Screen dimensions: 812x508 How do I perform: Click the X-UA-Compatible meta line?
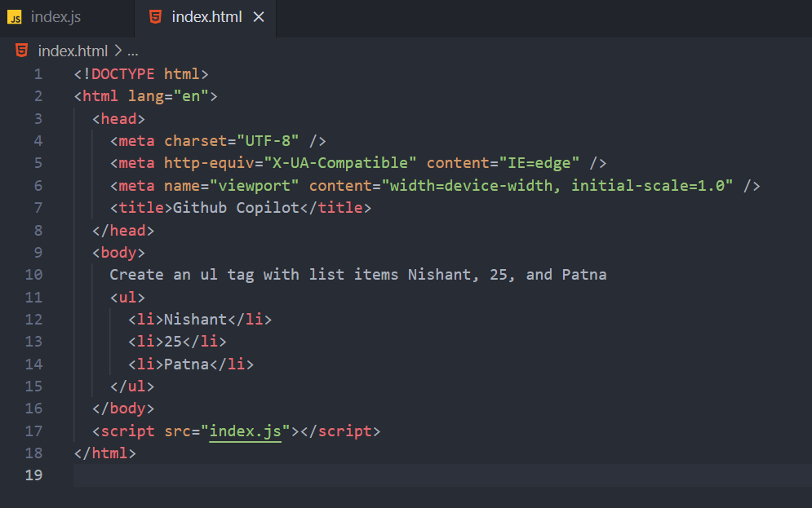[x=357, y=163]
